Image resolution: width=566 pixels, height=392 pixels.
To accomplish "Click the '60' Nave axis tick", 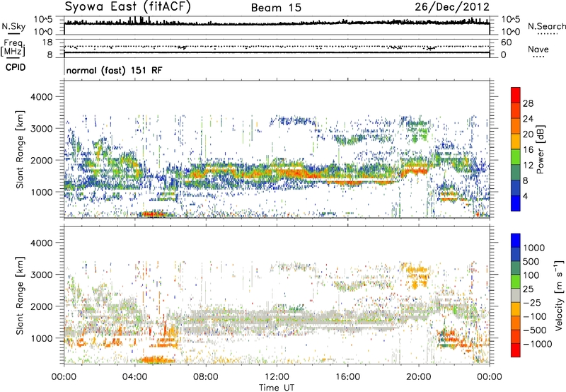I will pos(506,42).
